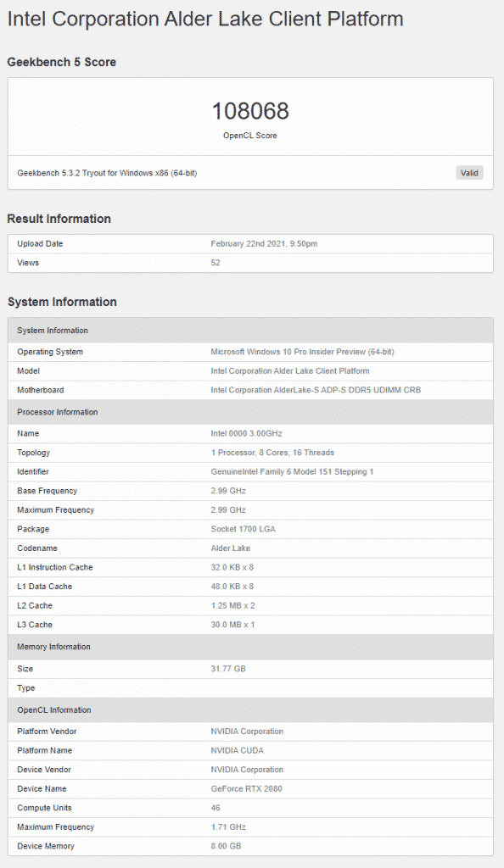The height and width of the screenshot is (868, 504).
Task: Click the 'Upload Date' row label
Action: (x=40, y=243)
